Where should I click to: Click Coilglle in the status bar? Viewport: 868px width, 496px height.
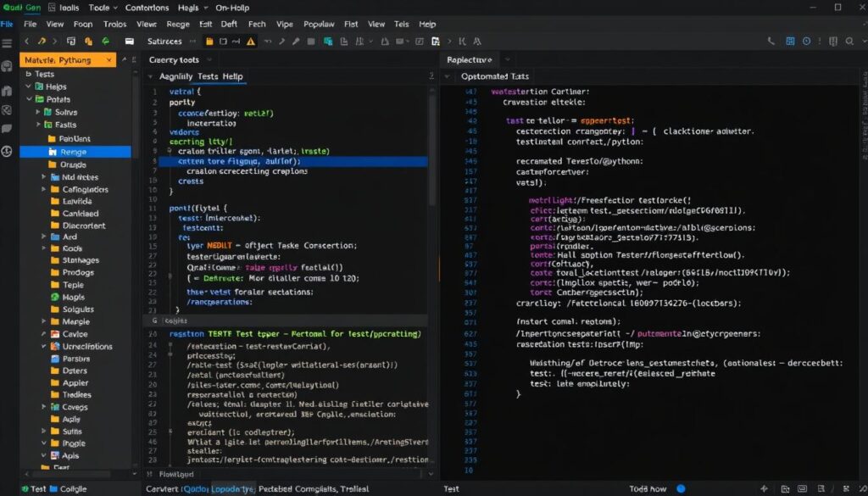(x=73, y=489)
